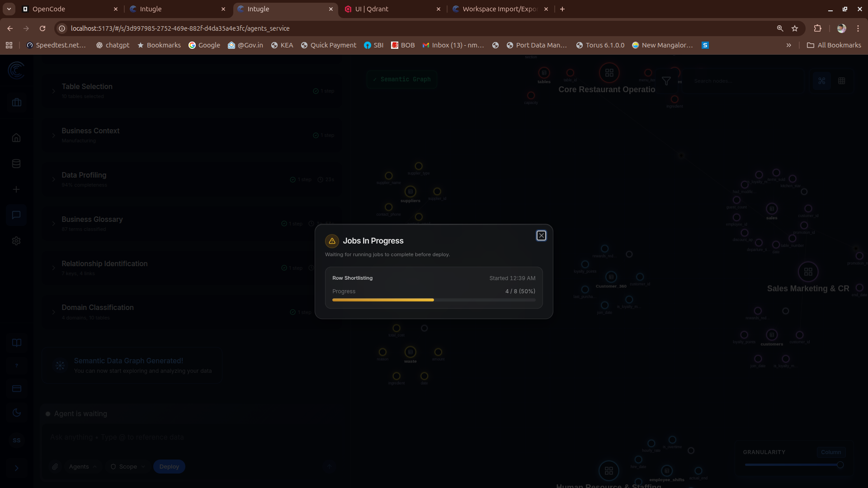Open All Bookmarks folder

[834, 45]
